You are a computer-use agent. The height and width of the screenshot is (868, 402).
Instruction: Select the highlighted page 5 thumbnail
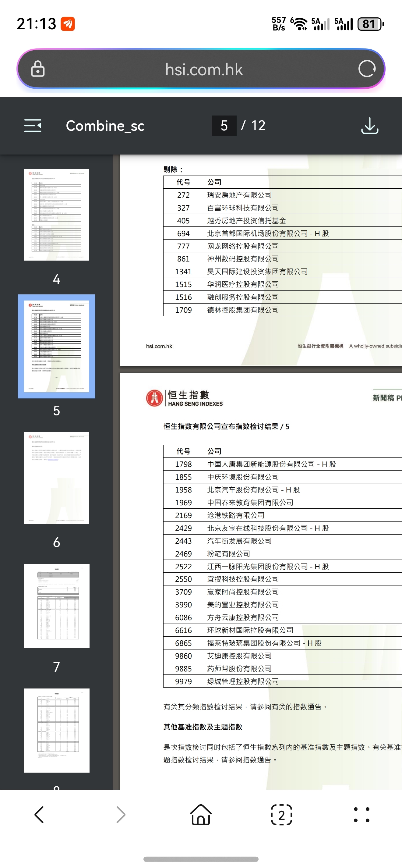click(57, 347)
